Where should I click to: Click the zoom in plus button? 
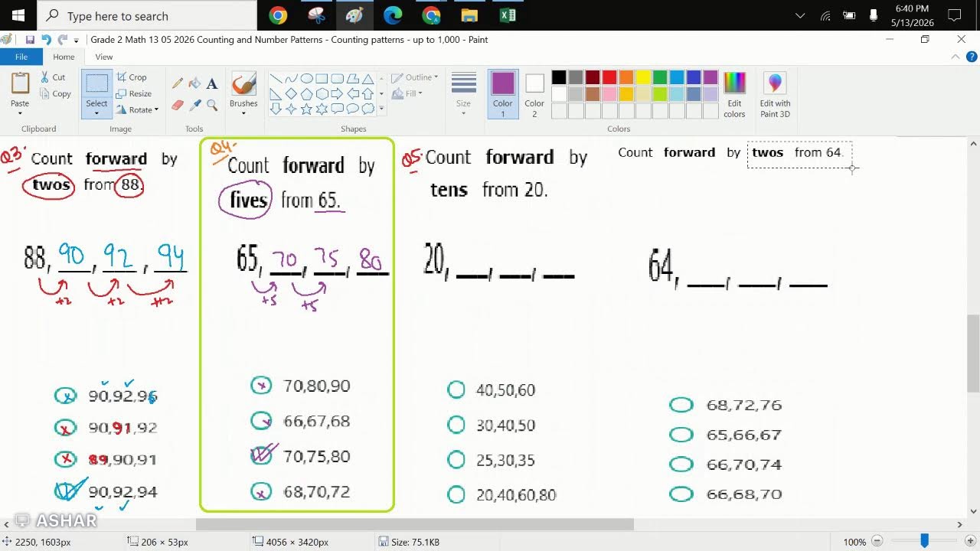tap(972, 542)
